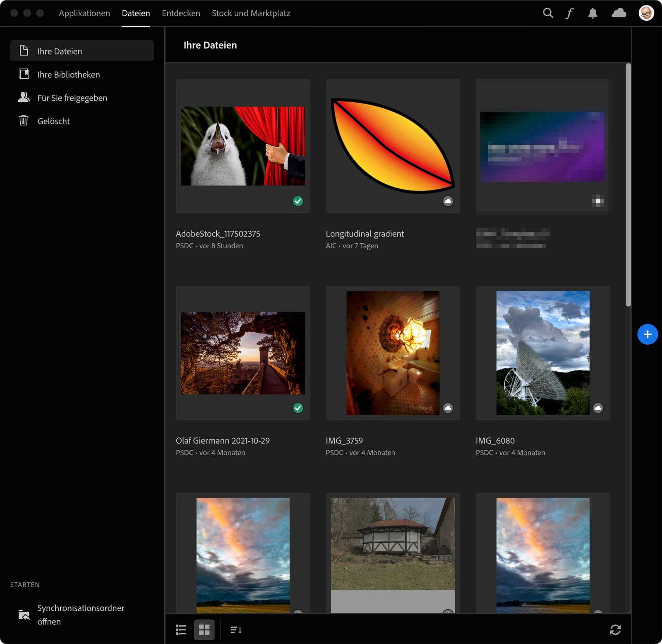Viewport: 662px width, 644px height.
Task: Open the user profile avatar
Action: pyautogui.click(x=646, y=13)
